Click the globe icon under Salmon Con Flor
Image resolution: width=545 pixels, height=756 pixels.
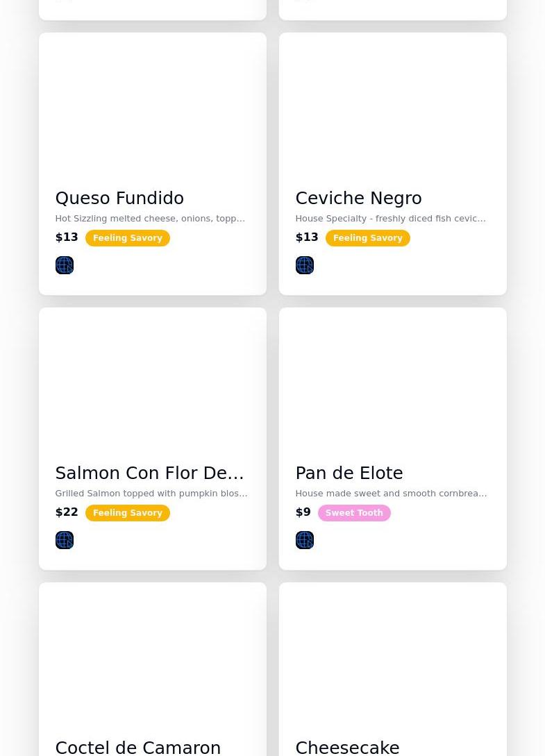64,540
